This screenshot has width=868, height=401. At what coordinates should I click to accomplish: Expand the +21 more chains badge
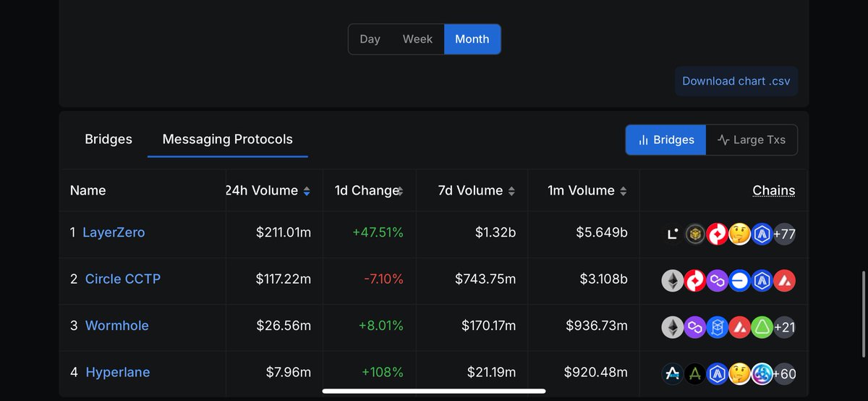[x=785, y=327]
